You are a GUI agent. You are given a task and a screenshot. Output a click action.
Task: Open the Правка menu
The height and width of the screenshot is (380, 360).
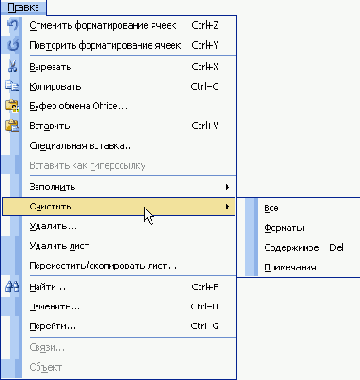[x=23, y=7]
